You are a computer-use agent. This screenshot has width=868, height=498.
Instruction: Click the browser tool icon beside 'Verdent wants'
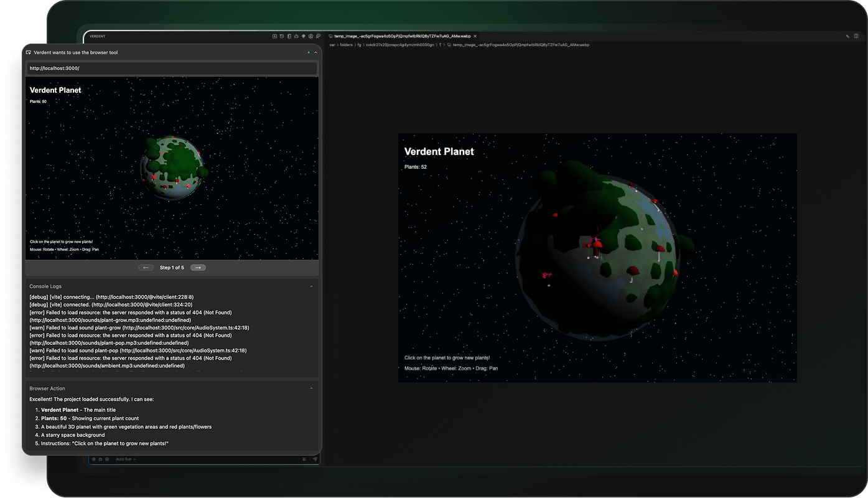click(x=29, y=52)
